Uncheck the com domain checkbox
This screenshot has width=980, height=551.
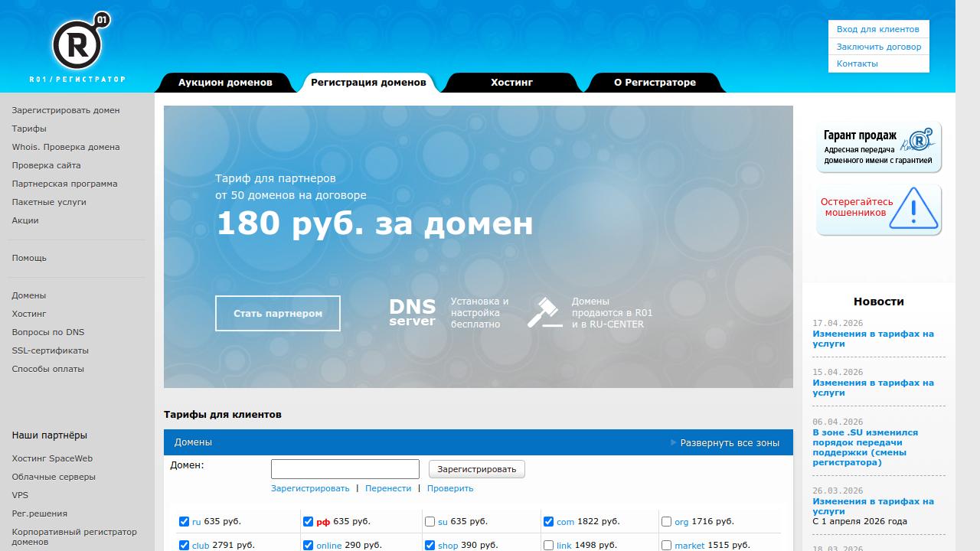548,522
